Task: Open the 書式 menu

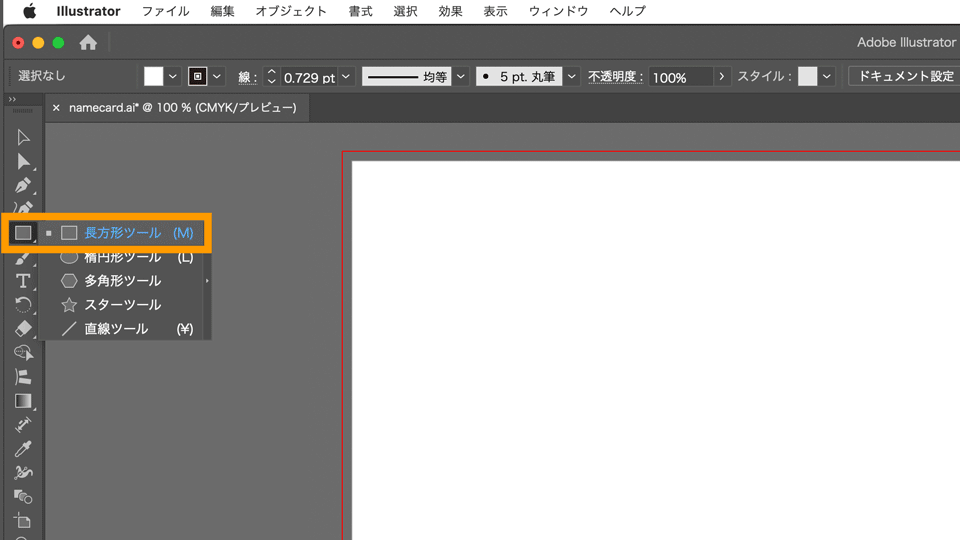Action: 361,11
